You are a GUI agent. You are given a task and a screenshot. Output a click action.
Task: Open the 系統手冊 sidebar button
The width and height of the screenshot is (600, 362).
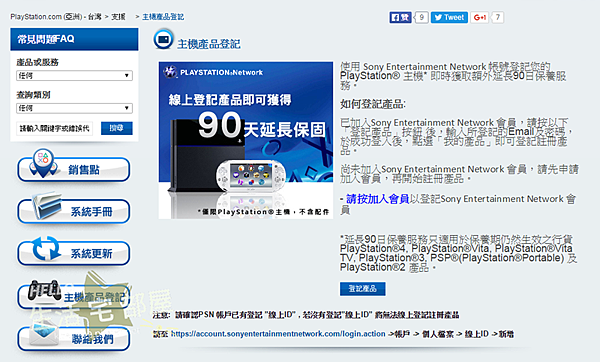(73, 211)
